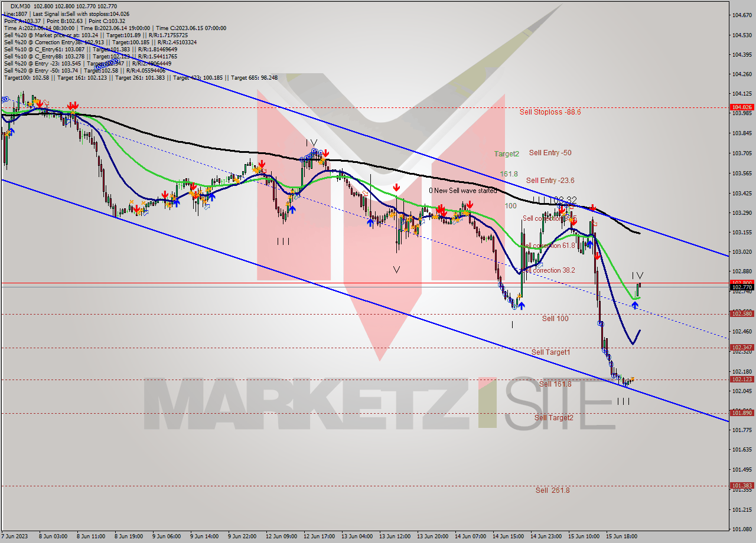The width and height of the screenshot is (756, 543).
Task: Click the 101.890 red price tag
Action: coord(742,413)
